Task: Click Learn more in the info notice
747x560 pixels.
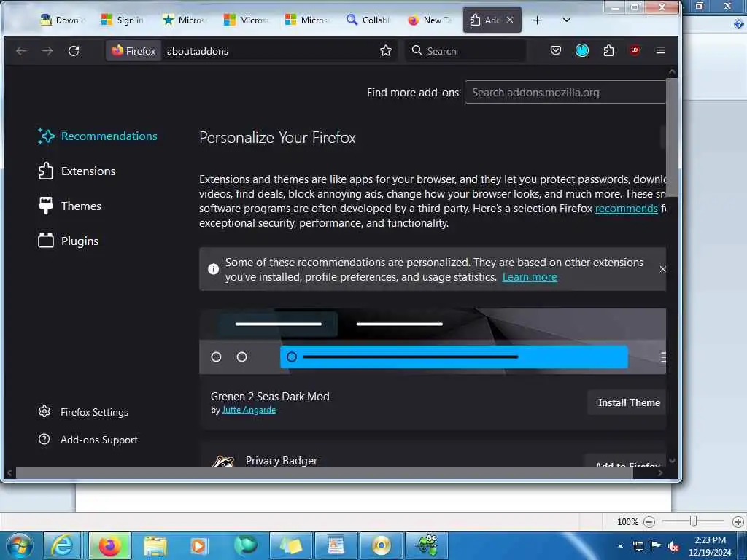Action: [530, 277]
